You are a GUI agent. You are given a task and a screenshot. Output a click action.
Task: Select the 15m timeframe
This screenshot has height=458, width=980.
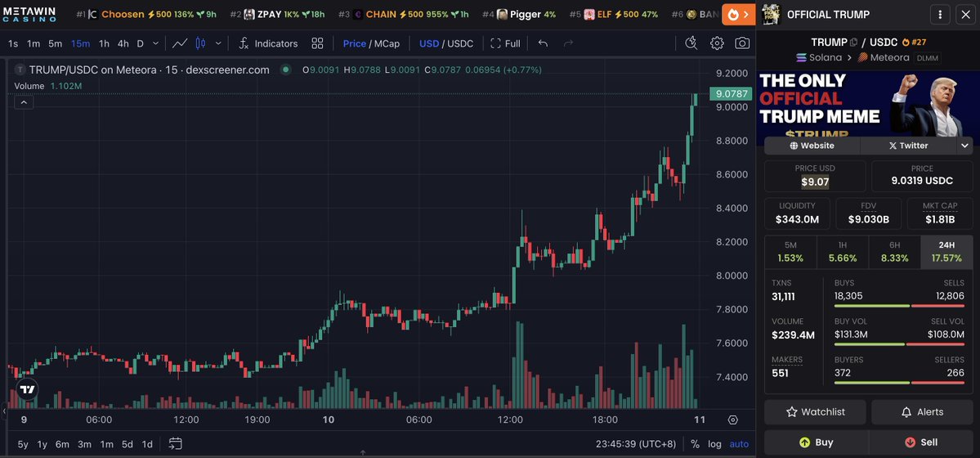[80, 43]
